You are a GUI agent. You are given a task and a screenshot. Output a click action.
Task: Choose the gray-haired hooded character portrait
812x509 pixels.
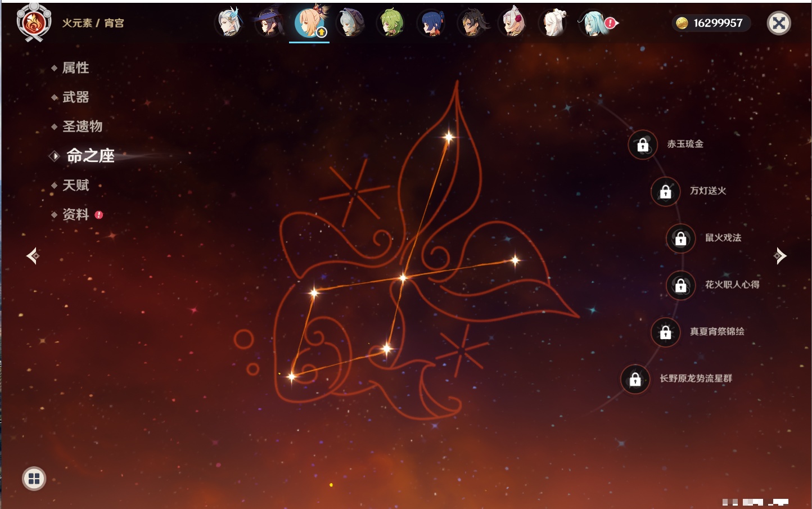pos(350,23)
